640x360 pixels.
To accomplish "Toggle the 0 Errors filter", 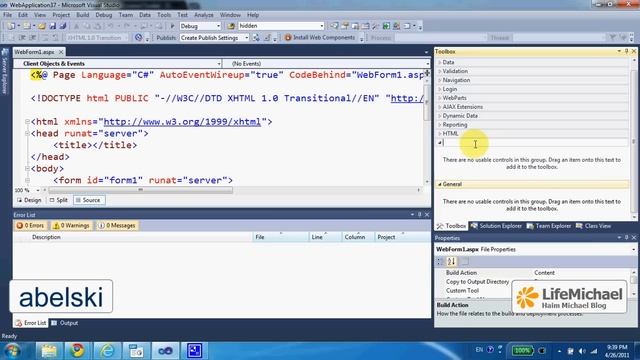I will (x=30, y=225).
